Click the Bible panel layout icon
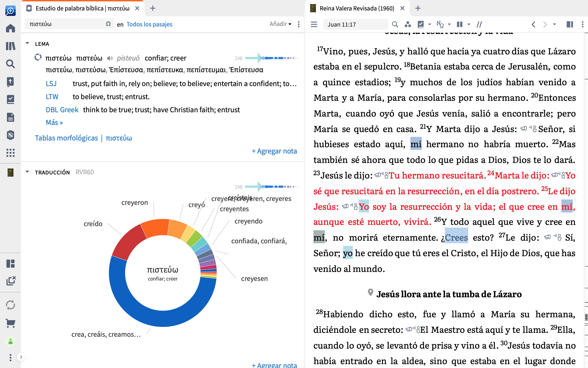This screenshot has height=368, width=588. [x=570, y=24]
